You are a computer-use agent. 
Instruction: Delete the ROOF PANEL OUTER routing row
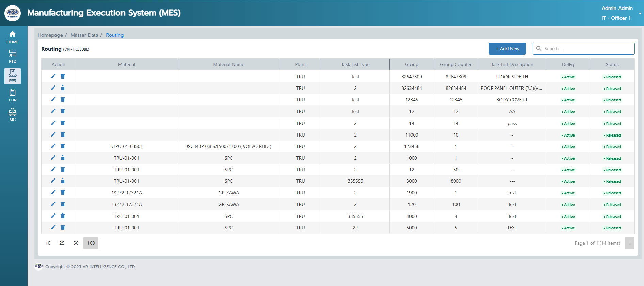[x=63, y=88]
